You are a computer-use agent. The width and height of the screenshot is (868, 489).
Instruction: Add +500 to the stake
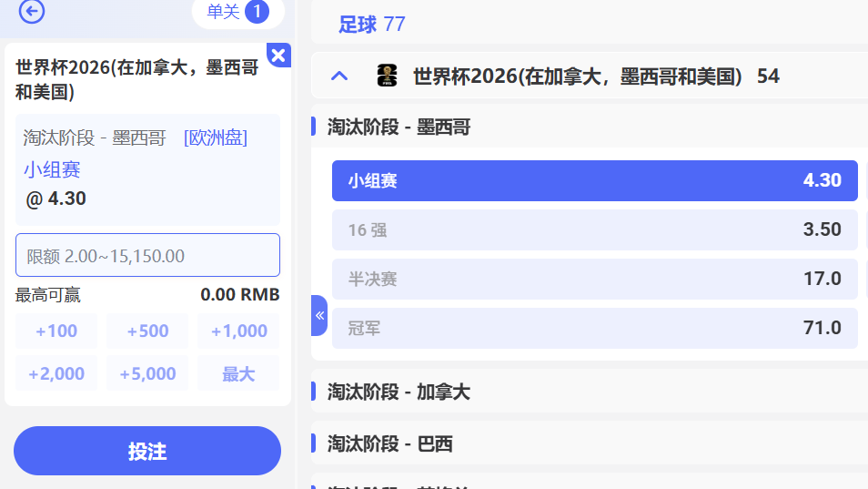point(147,331)
